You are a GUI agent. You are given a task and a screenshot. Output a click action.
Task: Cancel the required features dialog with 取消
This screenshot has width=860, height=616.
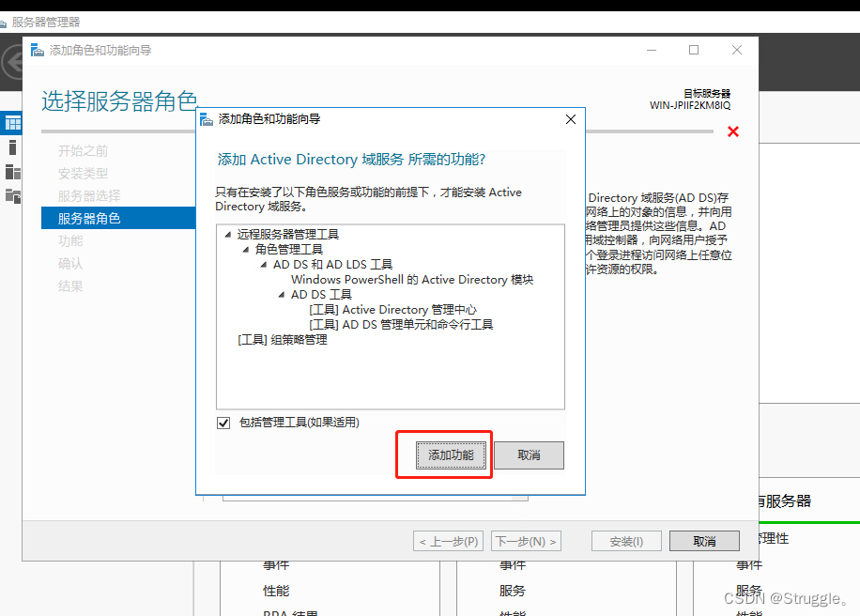(529, 455)
